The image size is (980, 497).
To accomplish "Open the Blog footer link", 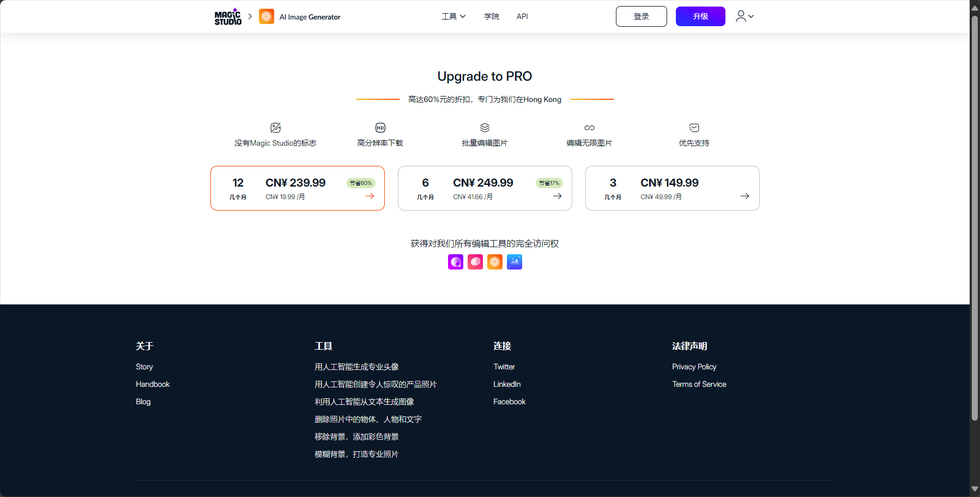I will pyautogui.click(x=143, y=402).
